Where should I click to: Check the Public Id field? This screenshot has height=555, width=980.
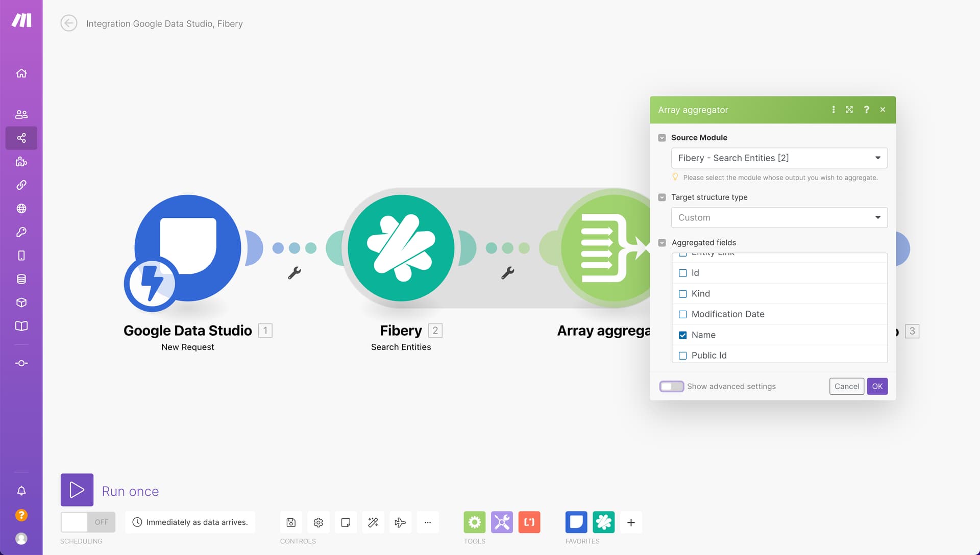pyautogui.click(x=683, y=356)
